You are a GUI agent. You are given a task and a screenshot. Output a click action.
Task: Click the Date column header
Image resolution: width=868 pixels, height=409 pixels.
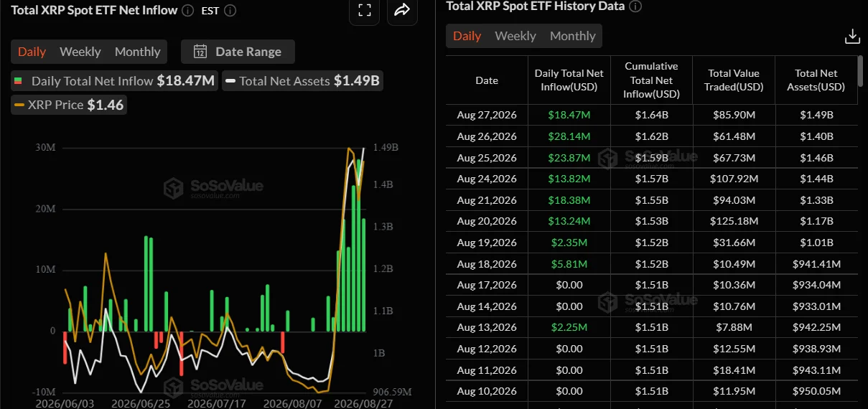pyautogui.click(x=487, y=80)
